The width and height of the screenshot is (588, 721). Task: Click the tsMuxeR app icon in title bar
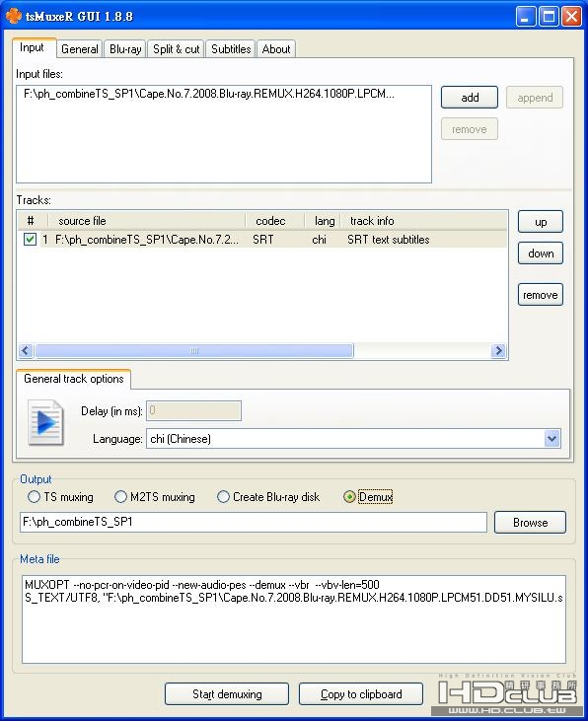[14, 17]
